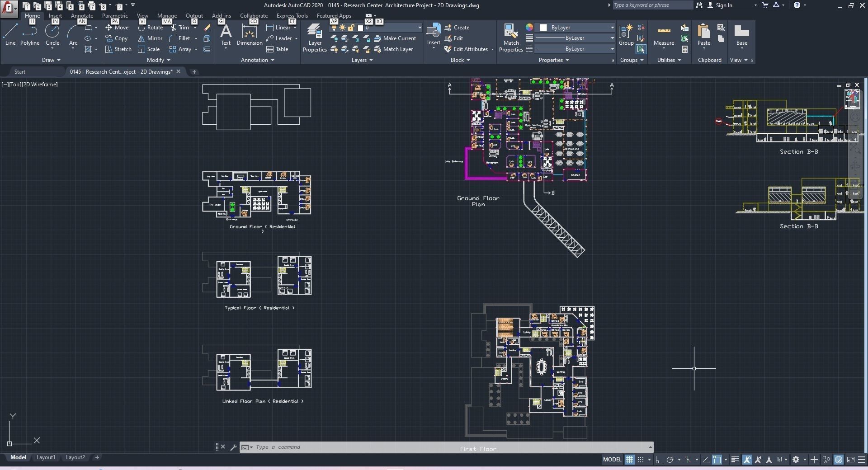
Task: Switch to Layout1 tab
Action: pos(46,457)
